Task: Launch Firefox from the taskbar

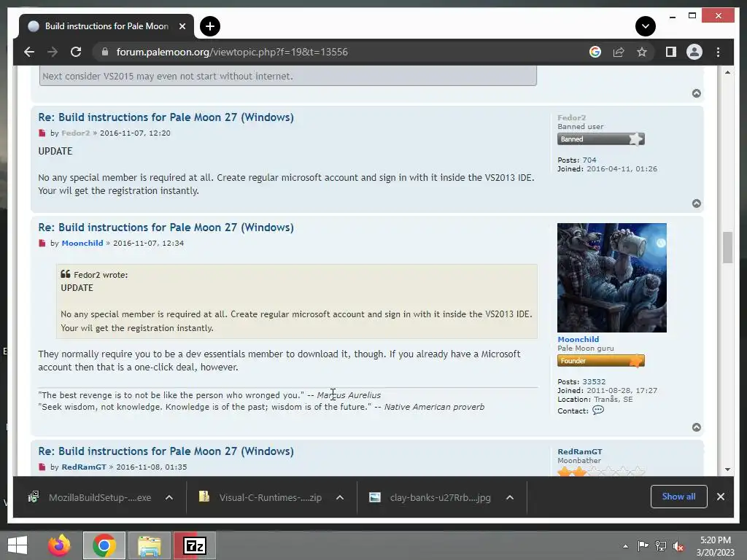Action: (x=59, y=545)
